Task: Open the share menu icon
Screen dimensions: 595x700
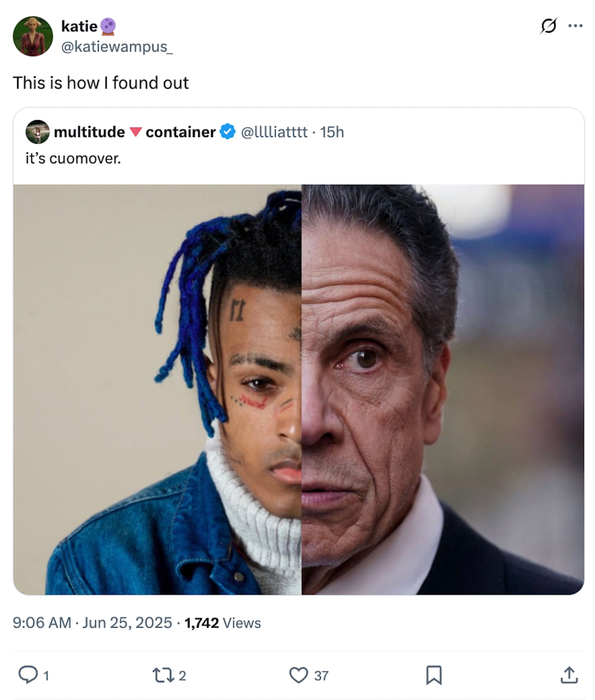Action: (x=569, y=675)
